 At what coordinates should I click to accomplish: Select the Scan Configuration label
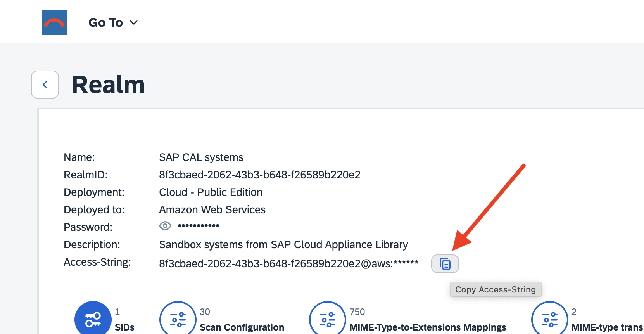242,327
